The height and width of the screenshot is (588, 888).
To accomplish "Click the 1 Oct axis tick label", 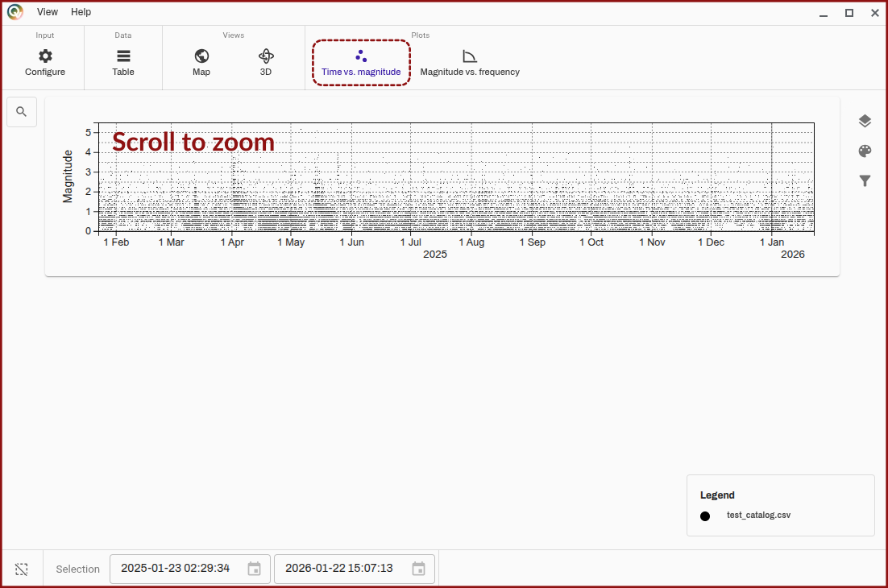I will (591, 242).
